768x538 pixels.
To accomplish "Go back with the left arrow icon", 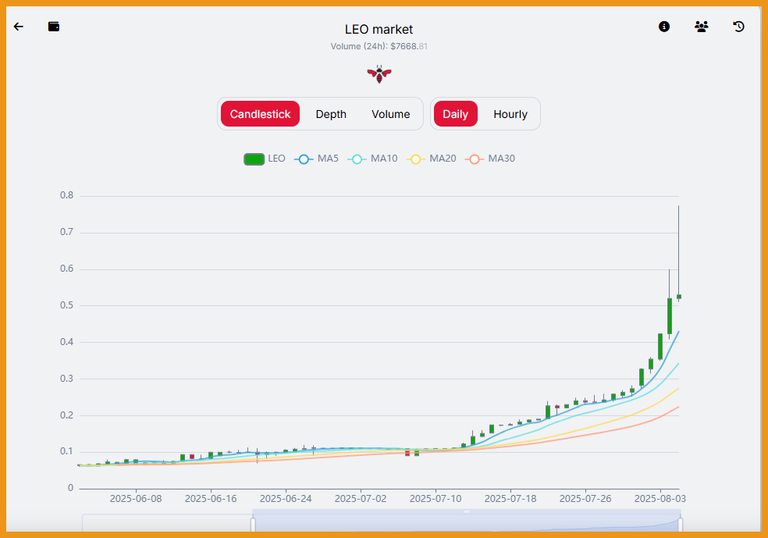I will (x=19, y=26).
